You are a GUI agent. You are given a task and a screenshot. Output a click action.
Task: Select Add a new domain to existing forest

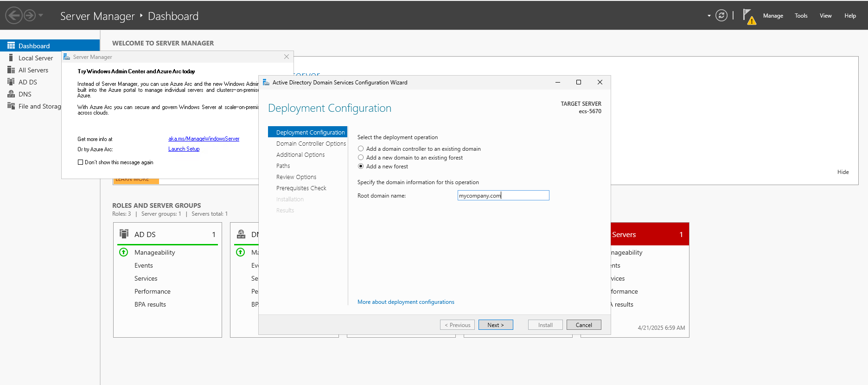tap(361, 158)
